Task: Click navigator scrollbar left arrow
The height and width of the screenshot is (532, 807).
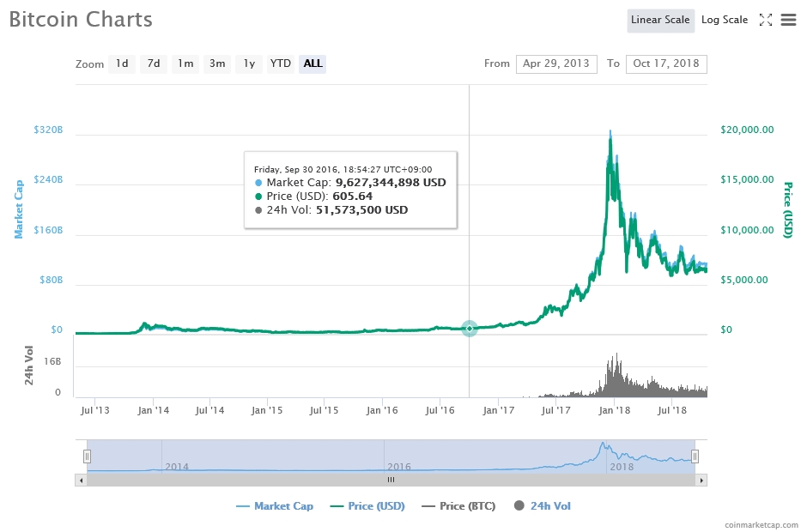Action: 81,481
